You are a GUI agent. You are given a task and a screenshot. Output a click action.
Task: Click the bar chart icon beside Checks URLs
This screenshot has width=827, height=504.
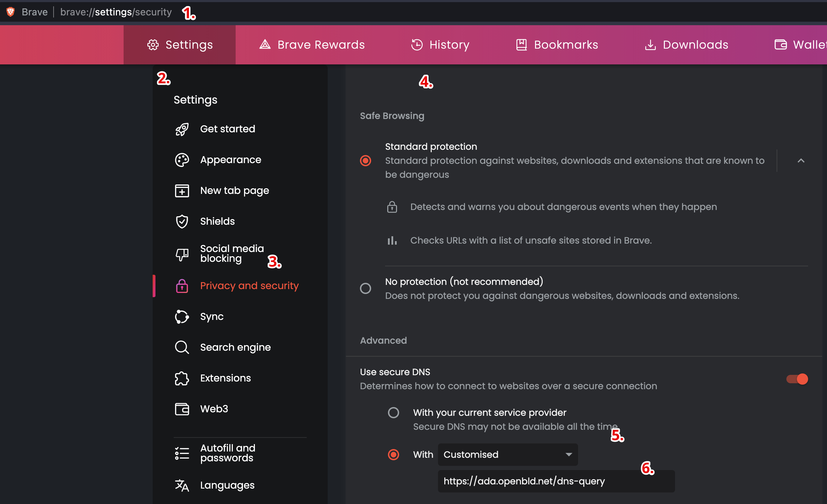pyautogui.click(x=392, y=240)
